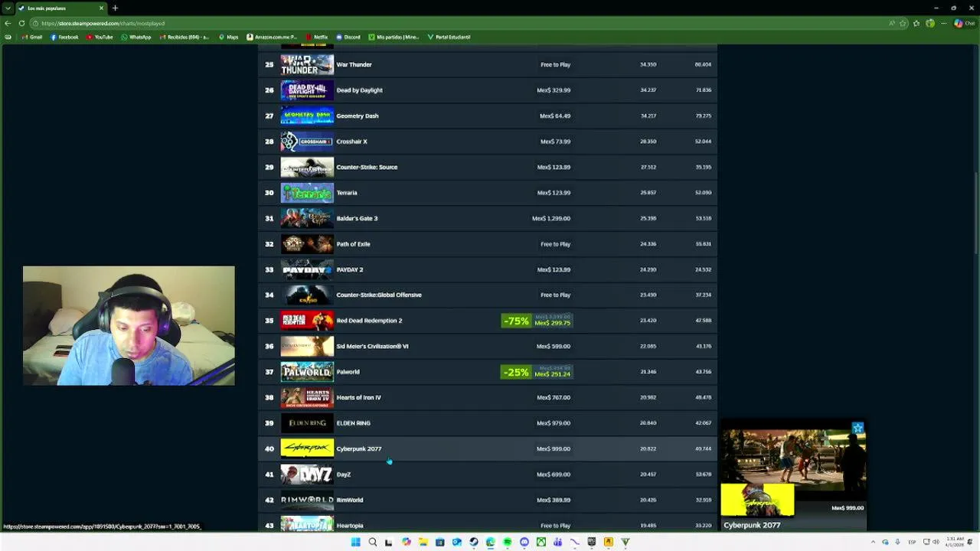Select Sid Meier's Civilization VI title
Image resolution: width=980 pixels, height=551 pixels.
(372, 346)
